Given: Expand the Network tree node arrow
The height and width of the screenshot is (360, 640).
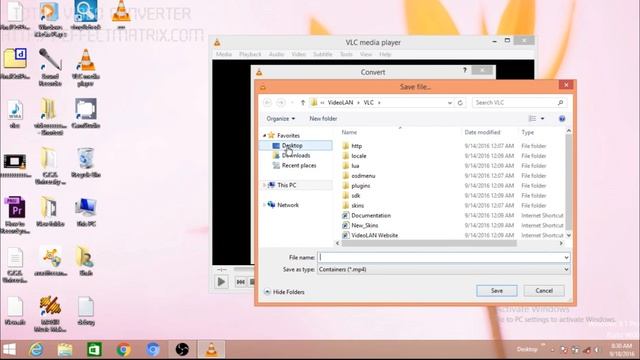Looking at the screenshot, I should 264,205.
